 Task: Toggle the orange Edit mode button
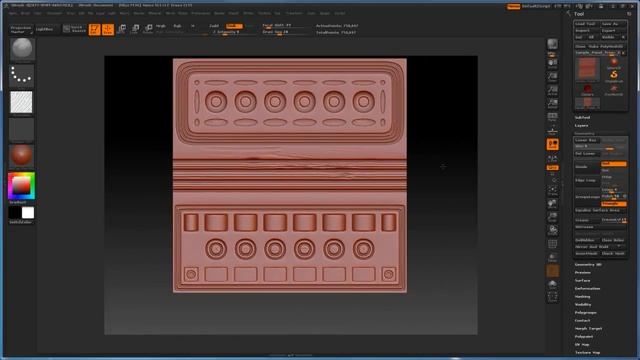(x=94, y=29)
